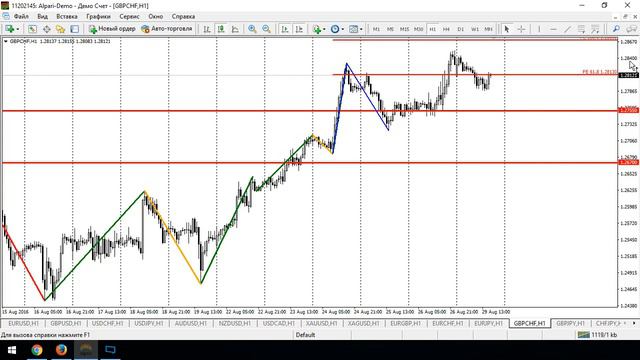Open the Вставка menu
The width and height of the screenshot is (640, 360).
click(x=67, y=16)
